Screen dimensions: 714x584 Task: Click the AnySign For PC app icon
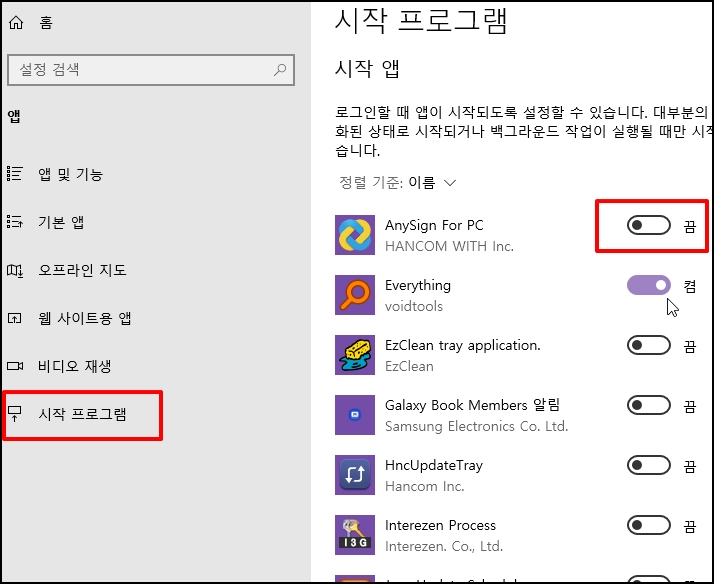tap(355, 235)
